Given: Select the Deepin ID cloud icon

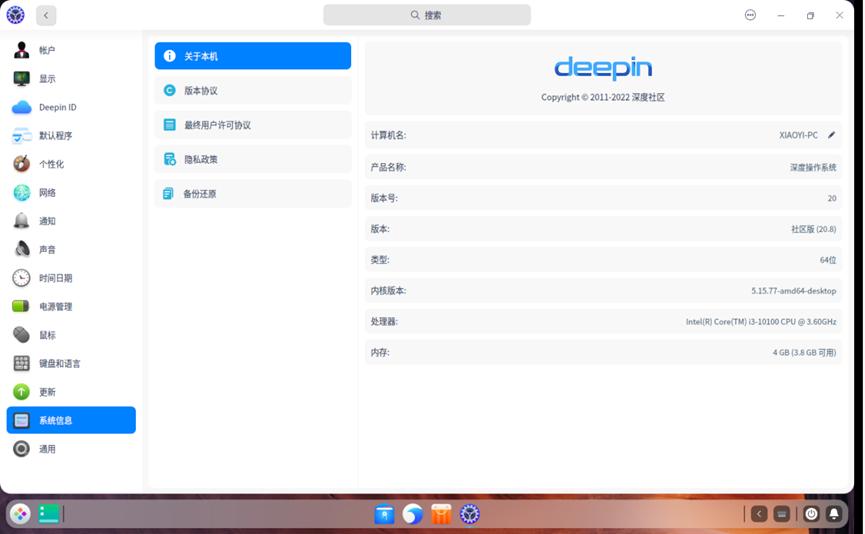Looking at the screenshot, I should pos(22,107).
